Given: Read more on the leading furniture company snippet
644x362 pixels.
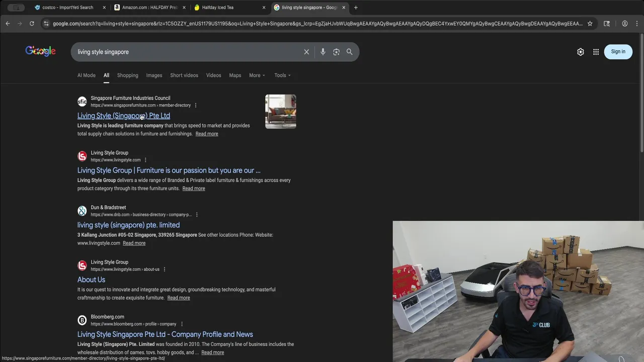Looking at the screenshot, I should pyautogui.click(x=207, y=134).
